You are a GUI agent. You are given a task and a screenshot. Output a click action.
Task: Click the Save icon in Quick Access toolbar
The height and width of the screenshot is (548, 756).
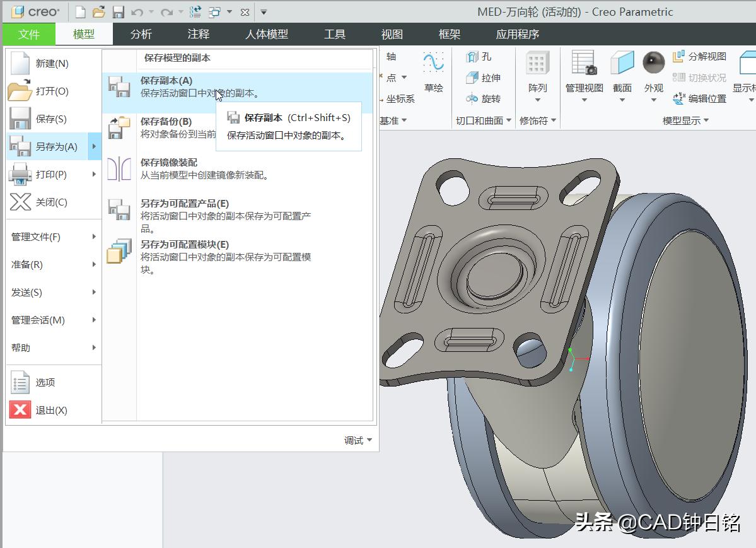click(120, 11)
